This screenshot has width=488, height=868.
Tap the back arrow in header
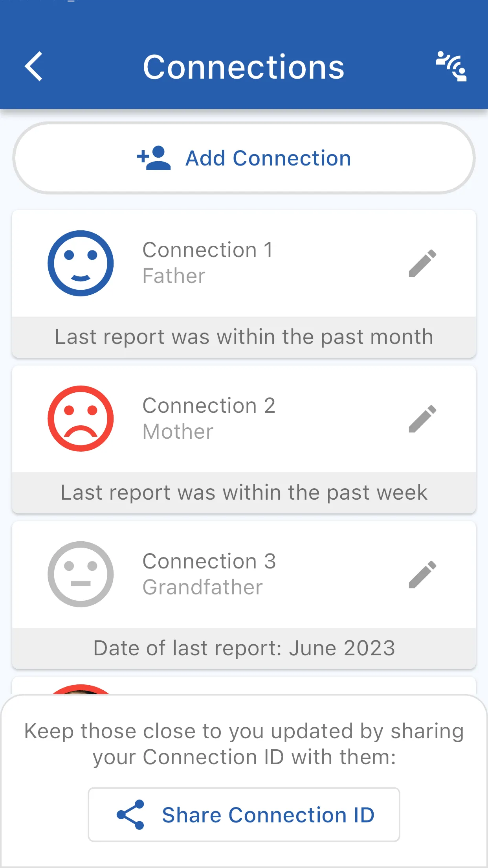pos(34,67)
